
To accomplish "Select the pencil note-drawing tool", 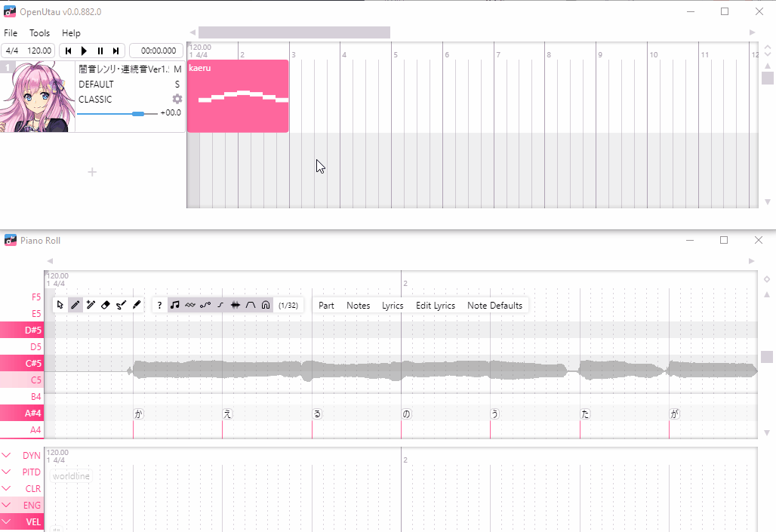I will coord(75,305).
